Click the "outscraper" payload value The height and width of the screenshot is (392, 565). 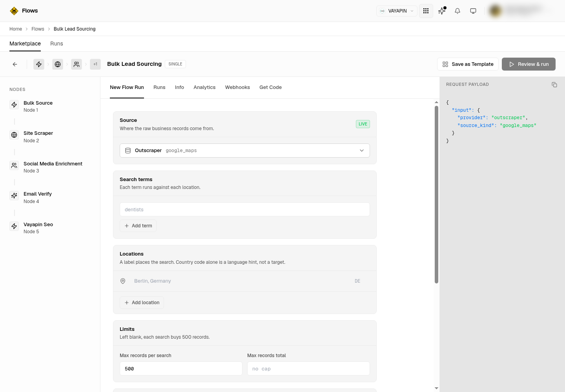508,118
